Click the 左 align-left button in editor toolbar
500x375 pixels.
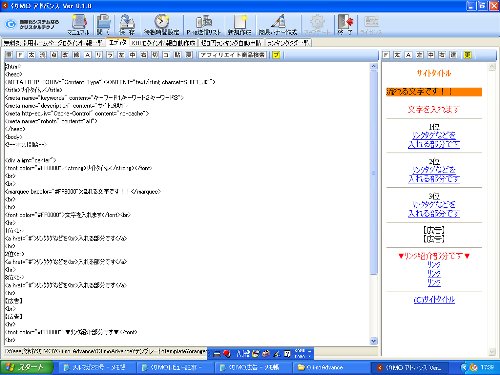[121, 55]
